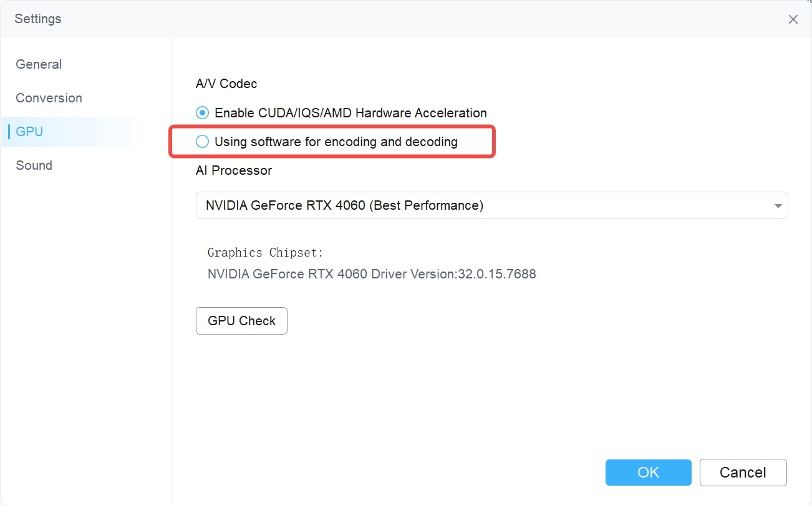Select the GPU section in the sidebar
The width and height of the screenshot is (812, 505).
(x=29, y=132)
